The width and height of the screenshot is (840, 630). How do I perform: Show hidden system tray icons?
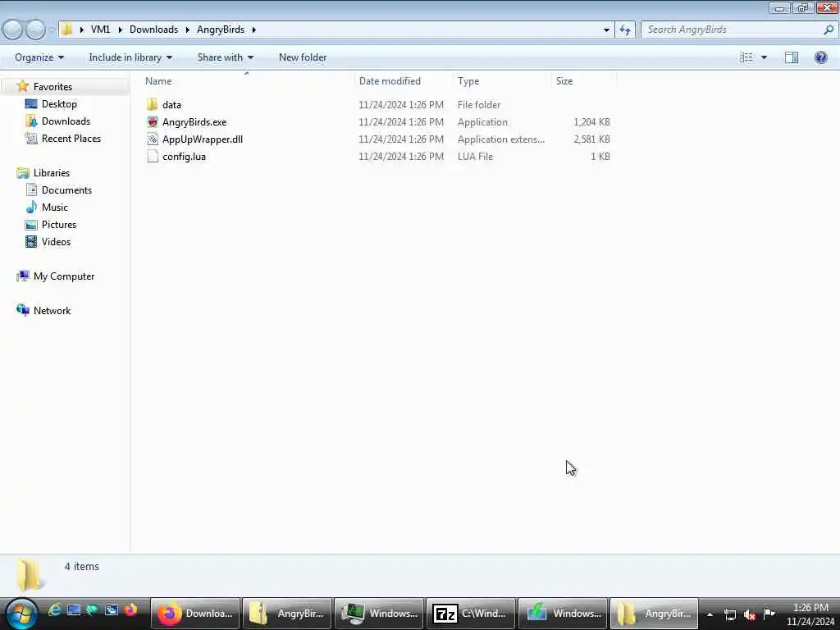[710, 614]
